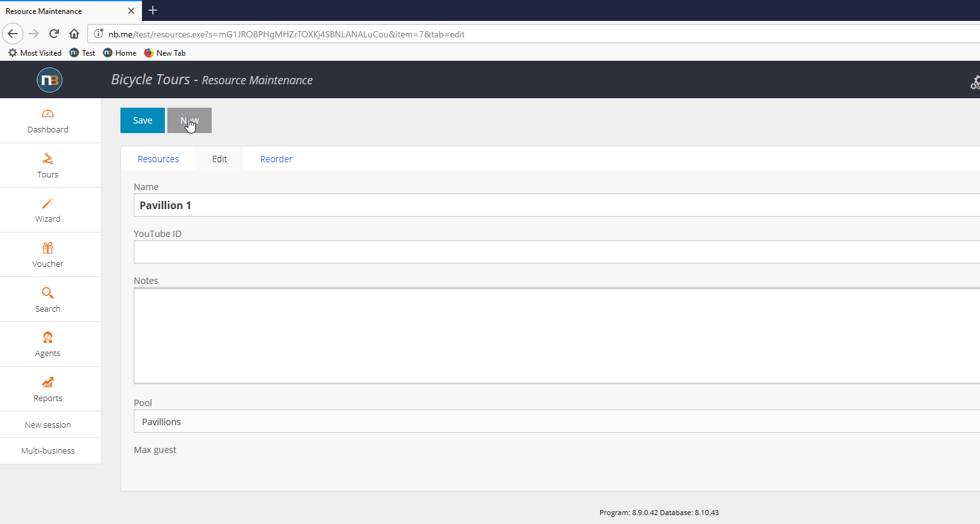Click the Program version text in footer

click(659, 513)
